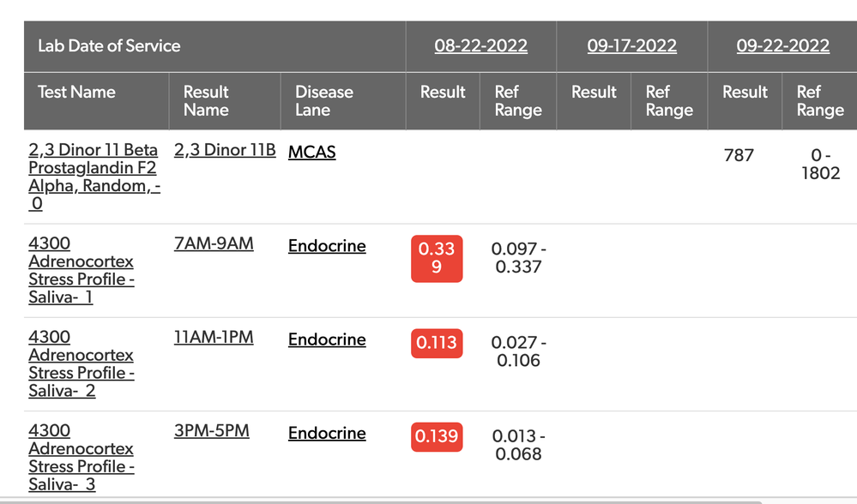The height and width of the screenshot is (504, 857).
Task: Open Adrenocortex Stress Profile Saliva 1 test
Action: (81, 270)
